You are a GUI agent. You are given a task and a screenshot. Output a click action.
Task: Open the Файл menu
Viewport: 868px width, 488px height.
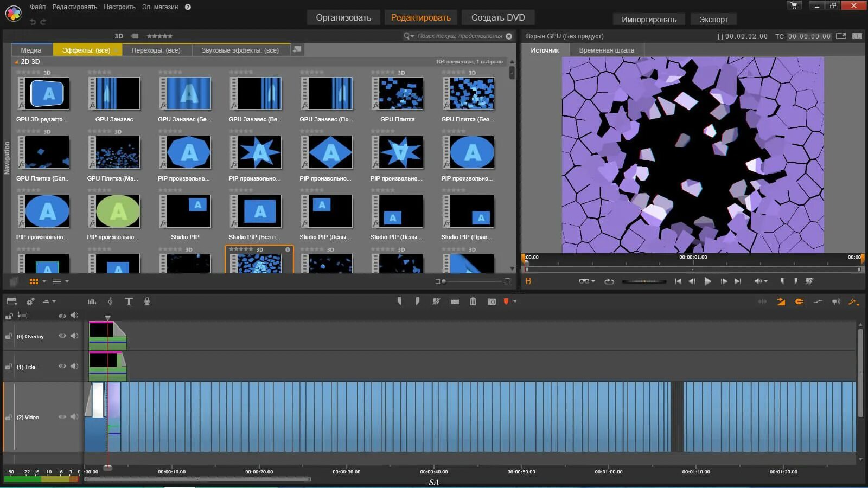point(37,7)
